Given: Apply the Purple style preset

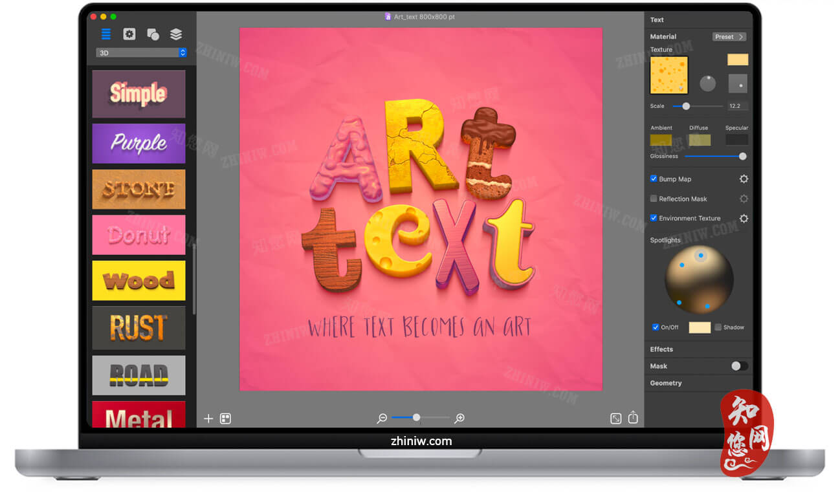Looking at the screenshot, I should pyautogui.click(x=138, y=143).
